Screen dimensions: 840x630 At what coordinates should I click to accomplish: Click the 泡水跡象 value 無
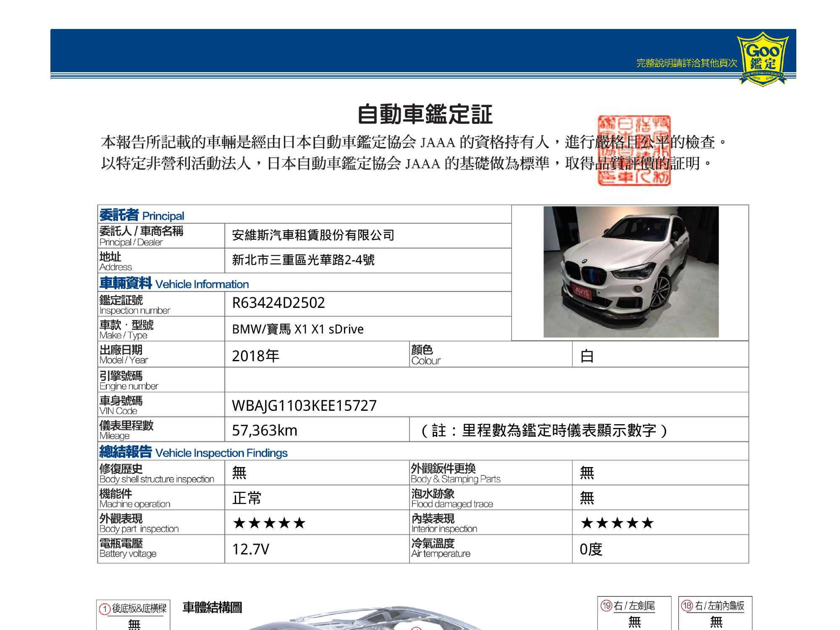point(587,498)
